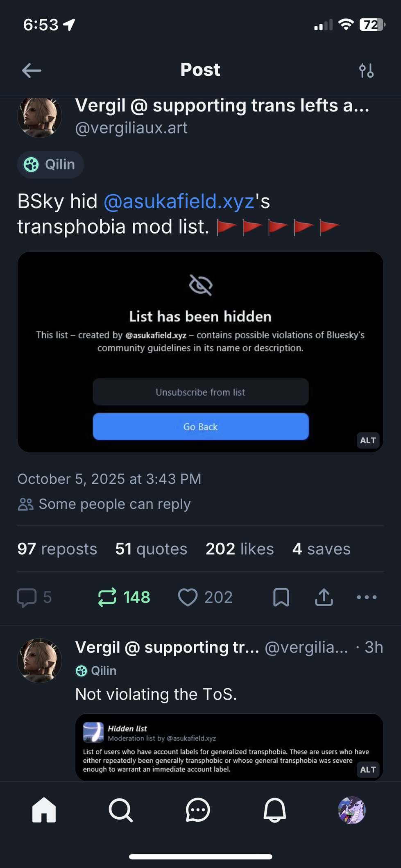401x868 pixels.
Task: Go back with the arrow icon
Action: tap(32, 70)
